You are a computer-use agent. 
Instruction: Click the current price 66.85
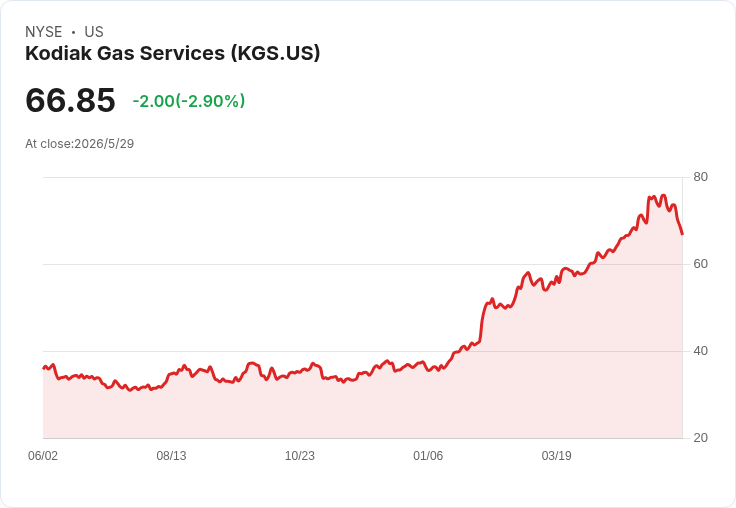(70, 100)
